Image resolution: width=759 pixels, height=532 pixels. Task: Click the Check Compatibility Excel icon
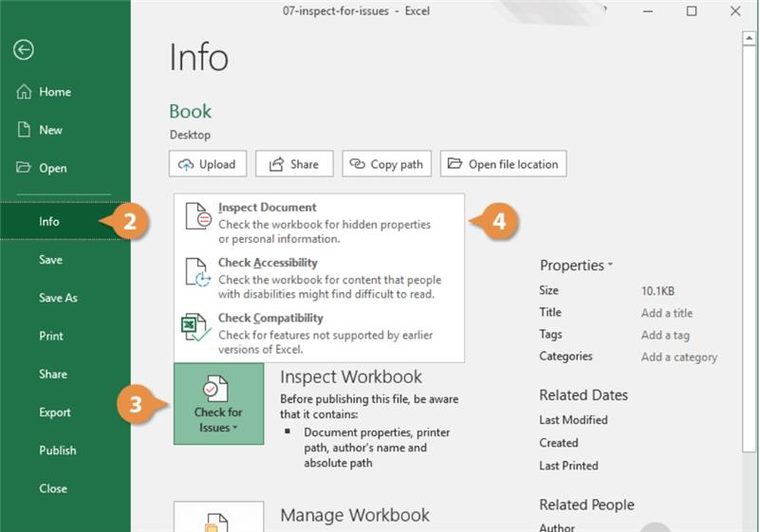point(196,327)
